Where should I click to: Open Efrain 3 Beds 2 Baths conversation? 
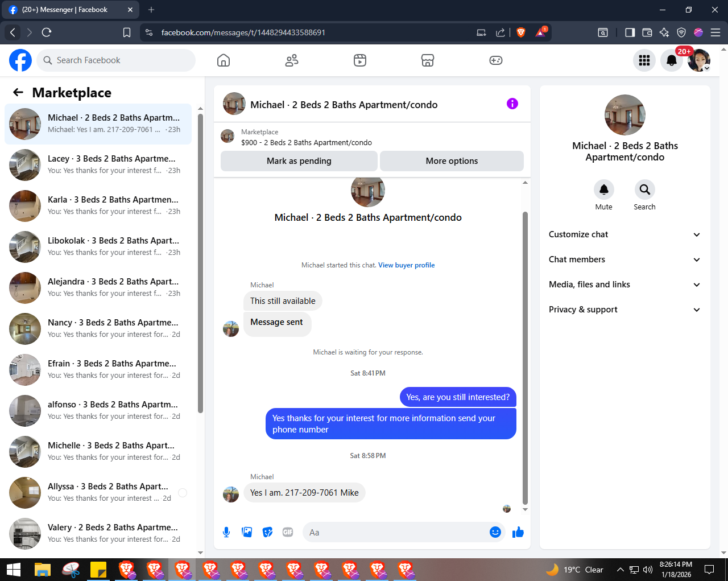(98, 370)
